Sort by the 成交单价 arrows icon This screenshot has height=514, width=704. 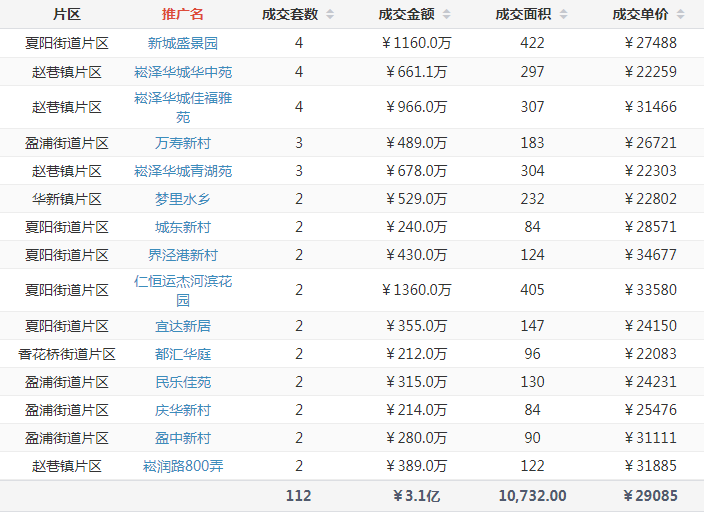pyautogui.click(x=681, y=14)
